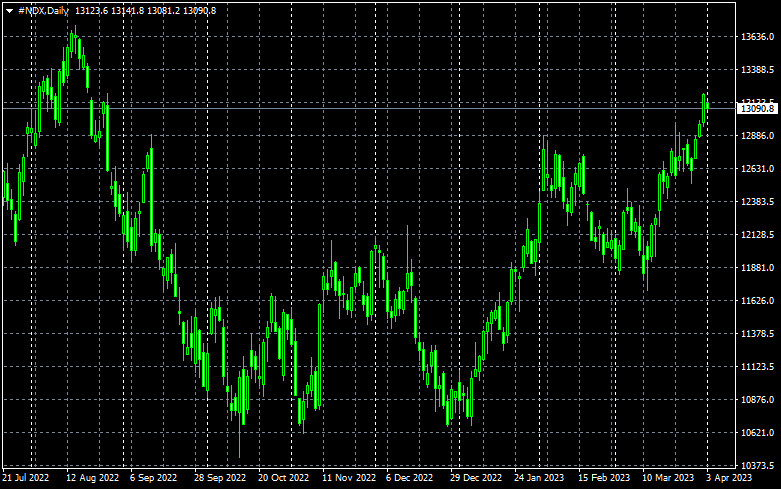
Task: Click the 12886.0 price axis label
Action: pos(757,135)
